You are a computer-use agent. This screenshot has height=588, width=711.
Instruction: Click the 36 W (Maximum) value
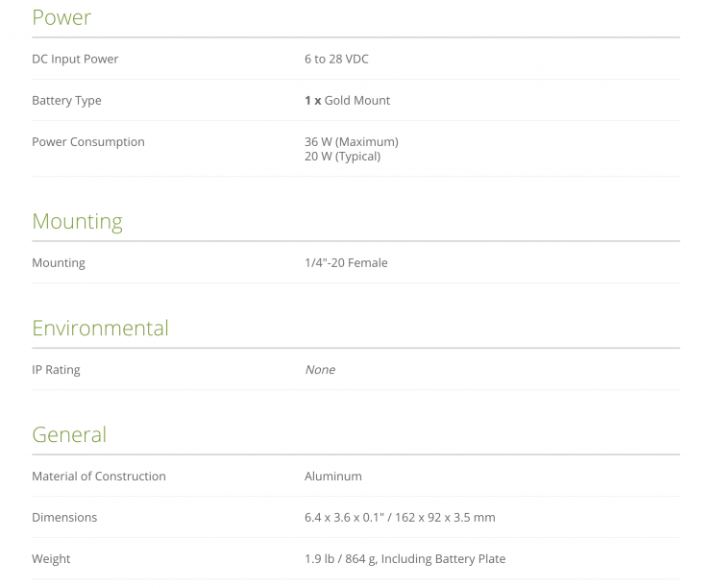tap(351, 142)
